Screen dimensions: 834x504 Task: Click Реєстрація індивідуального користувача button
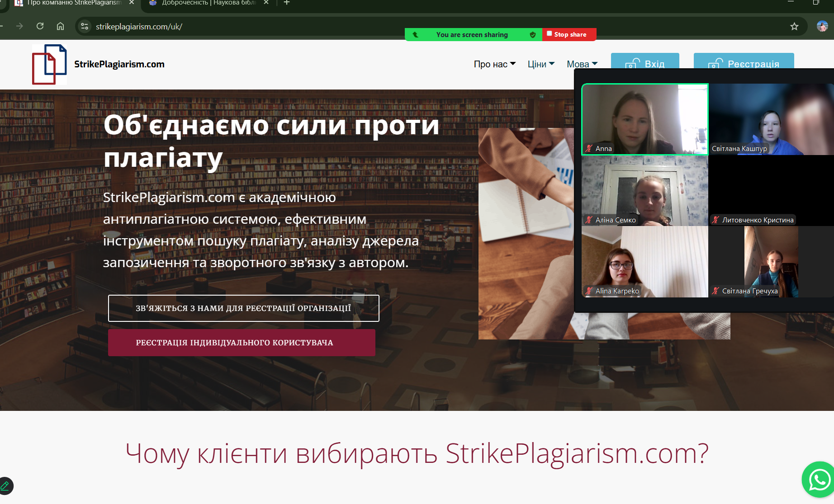242,343
